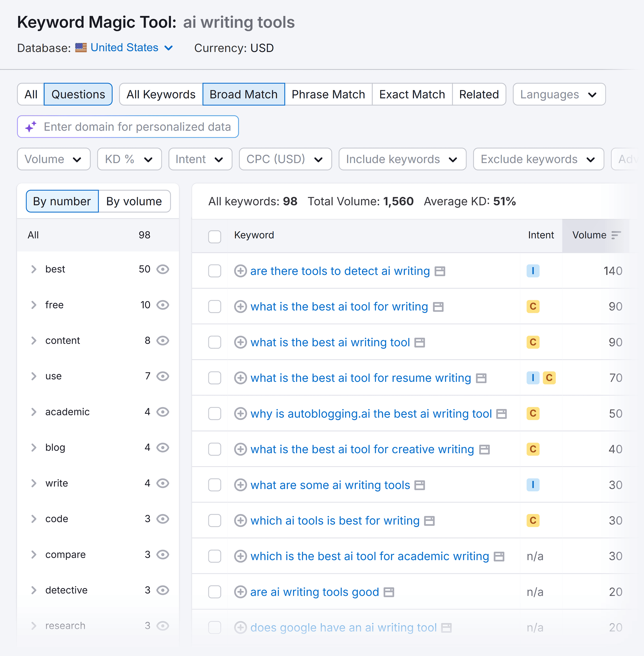Switch to the Related tab
The height and width of the screenshot is (656, 644).
pyautogui.click(x=479, y=94)
